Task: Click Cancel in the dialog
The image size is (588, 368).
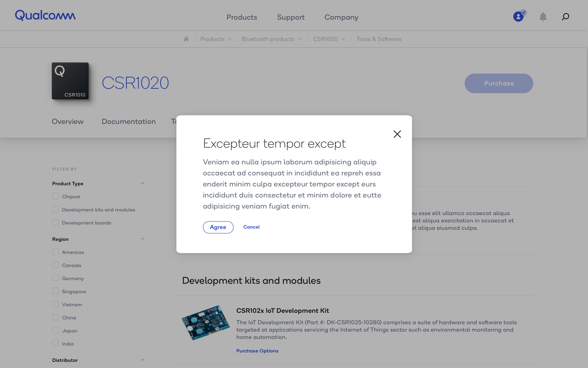Action: click(x=252, y=227)
